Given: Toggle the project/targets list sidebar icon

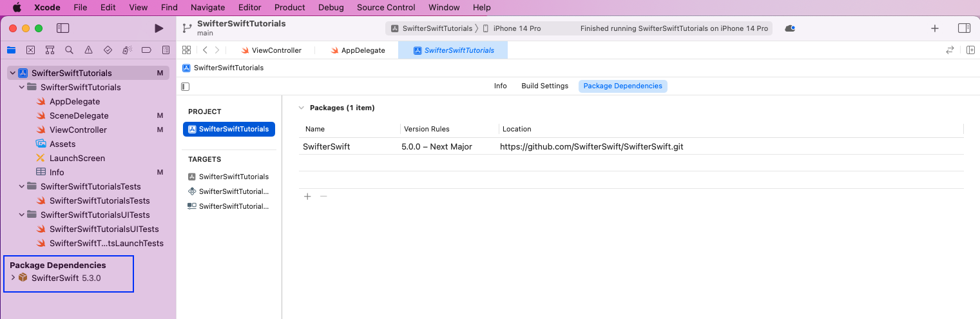Looking at the screenshot, I should (186, 86).
